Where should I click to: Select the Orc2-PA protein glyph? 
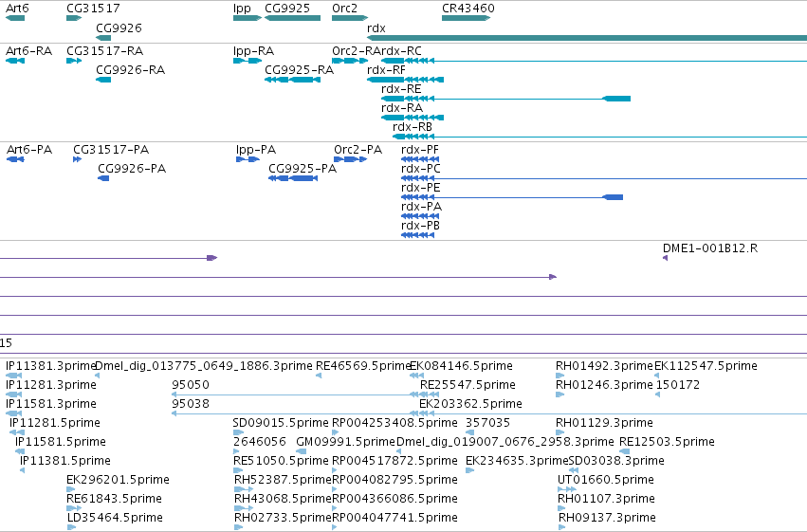point(351,159)
